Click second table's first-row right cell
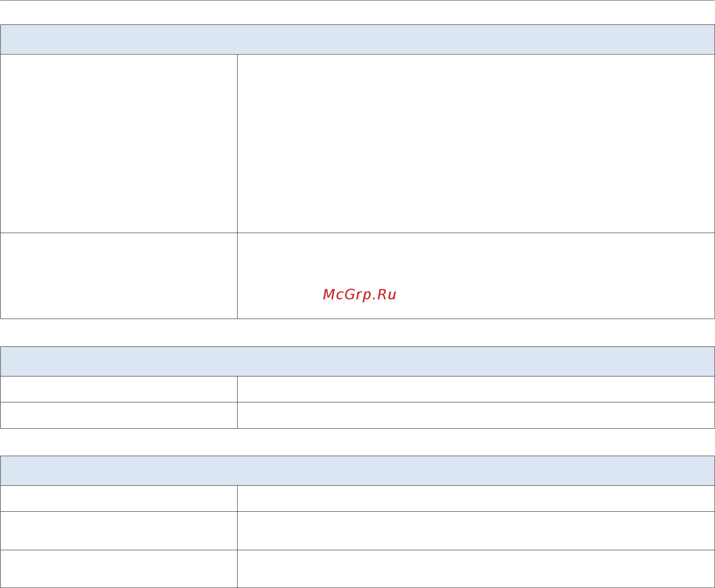This screenshot has width=715, height=588. (x=476, y=389)
